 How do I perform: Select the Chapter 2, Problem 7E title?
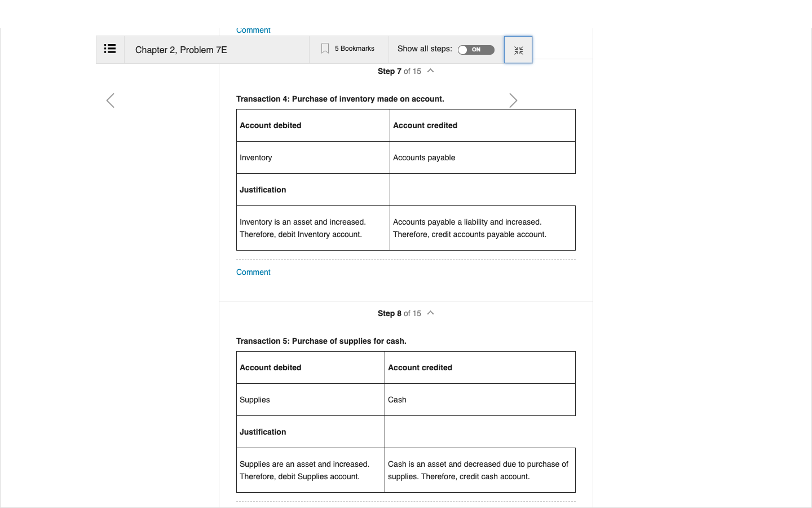coord(181,50)
